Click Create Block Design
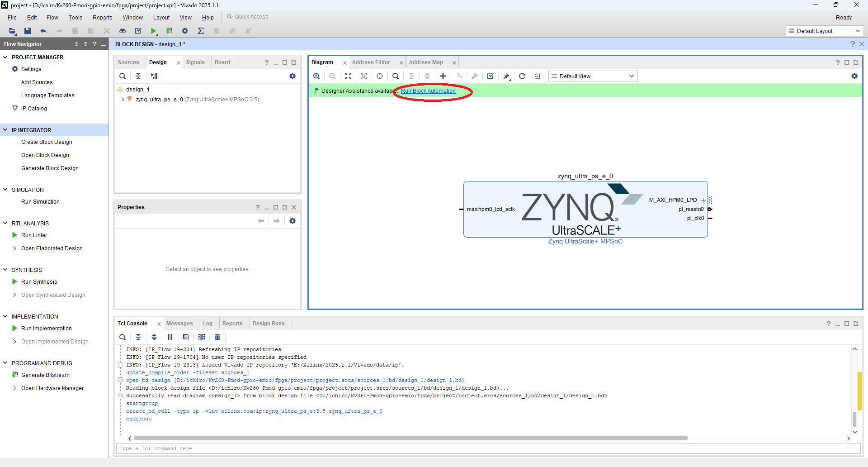This screenshot has height=467, width=868. point(47,142)
